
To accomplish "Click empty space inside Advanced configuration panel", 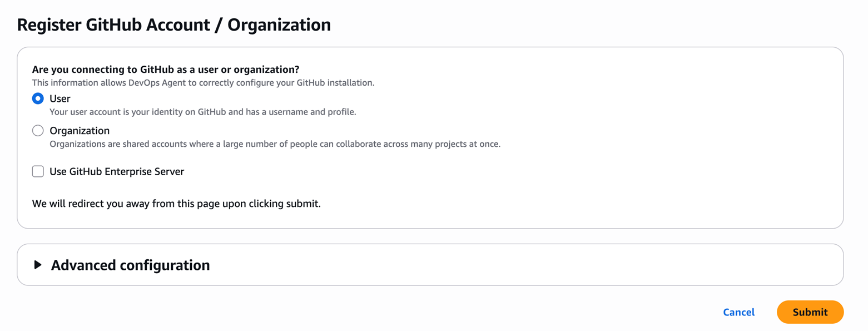I will [500, 265].
